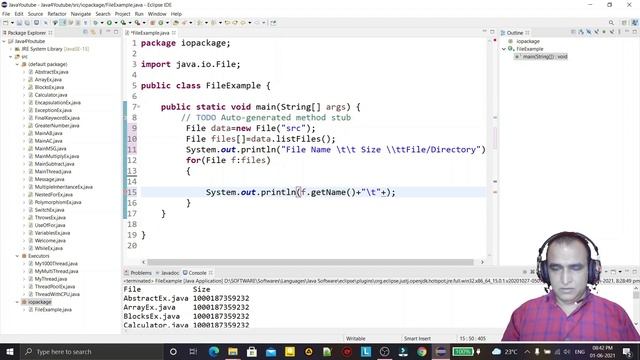Image resolution: width=640 pixels, height=360 pixels.
Task: Open the Source menu
Action: [x=35, y=14]
